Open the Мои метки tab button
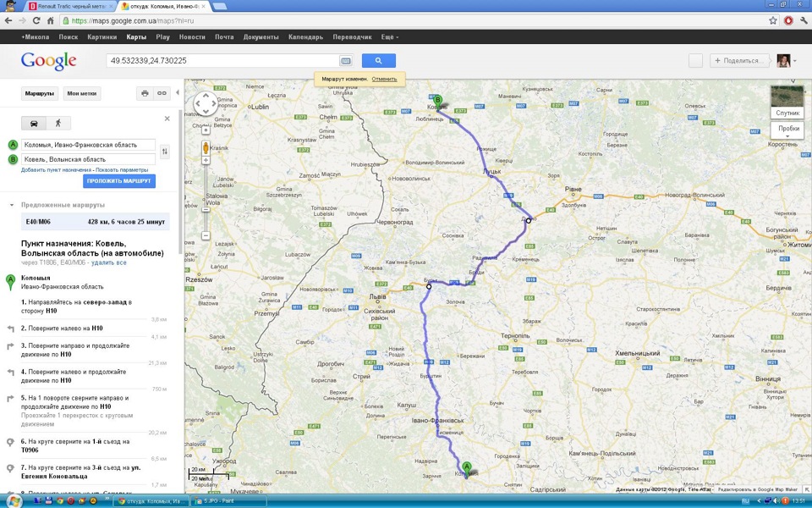This screenshot has height=508, width=812. point(82,93)
